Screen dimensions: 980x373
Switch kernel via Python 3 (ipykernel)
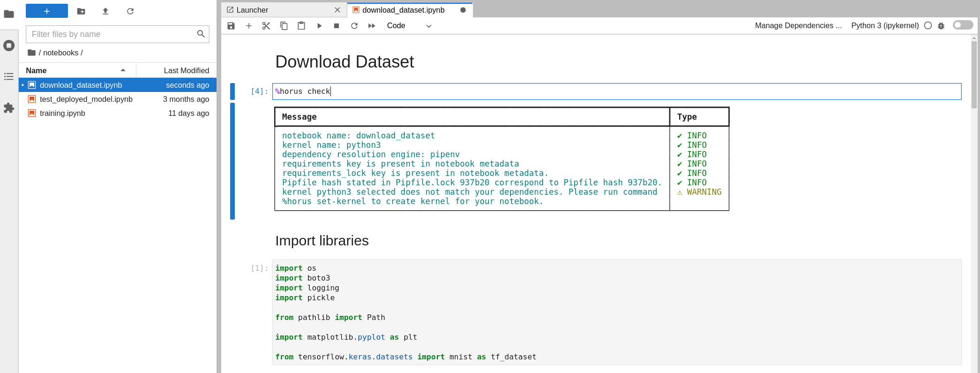tap(885, 26)
